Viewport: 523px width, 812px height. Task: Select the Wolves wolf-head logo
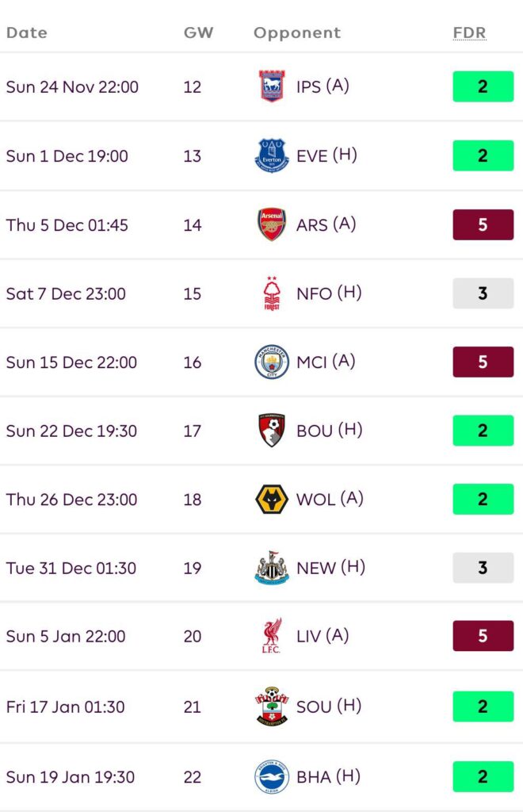tap(272, 500)
